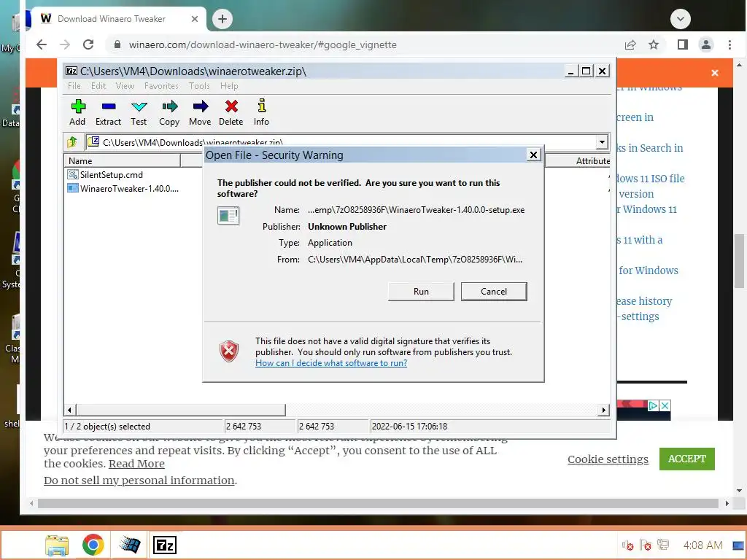This screenshot has width=747, height=560.
Task: Click the 7-Zip path address field
Action: pos(341,142)
